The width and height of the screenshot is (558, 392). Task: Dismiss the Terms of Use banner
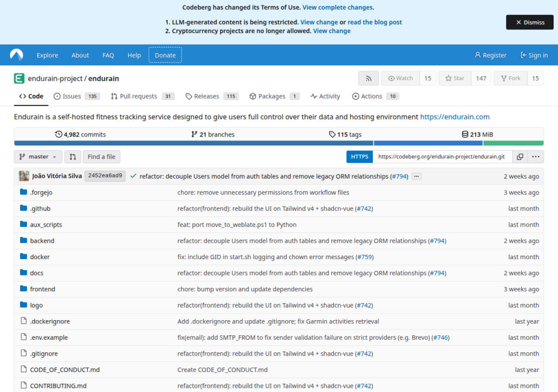coord(530,22)
